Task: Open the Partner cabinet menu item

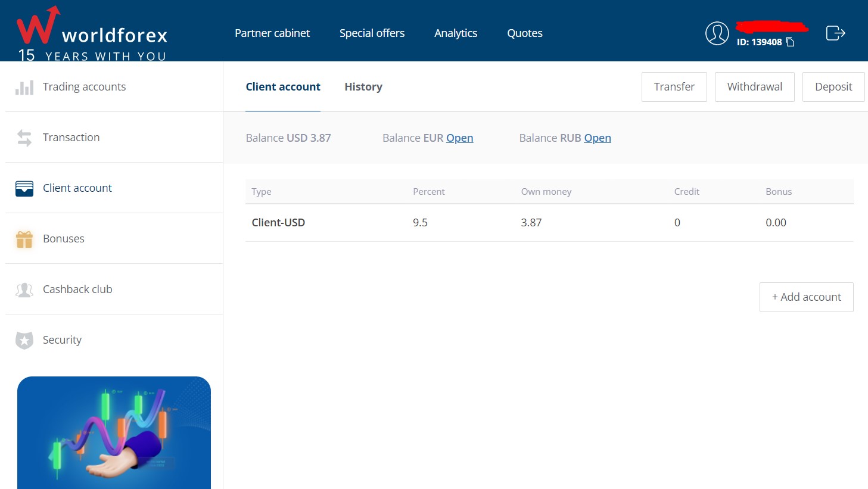Action: tap(272, 33)
